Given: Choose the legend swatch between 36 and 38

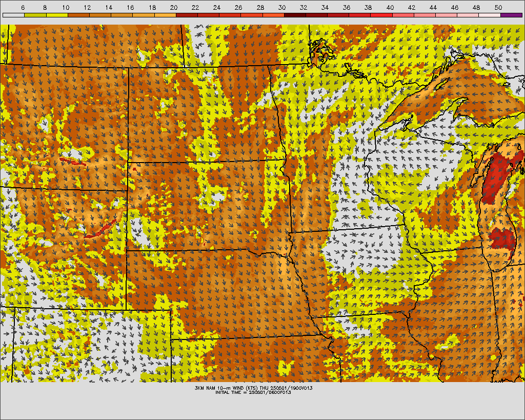Looking at the screenshot, I should tap(360, 15).
